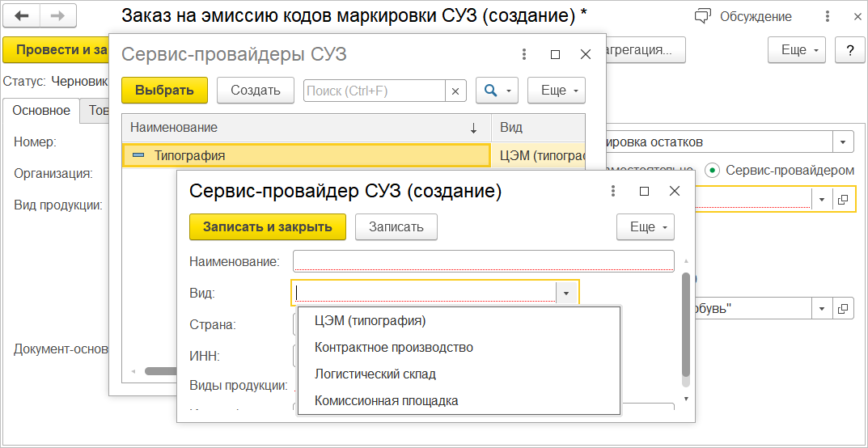868x448 pixels.
Task: Select the Сервис-провайдером radio button
Action: click(x=712, y=171)
